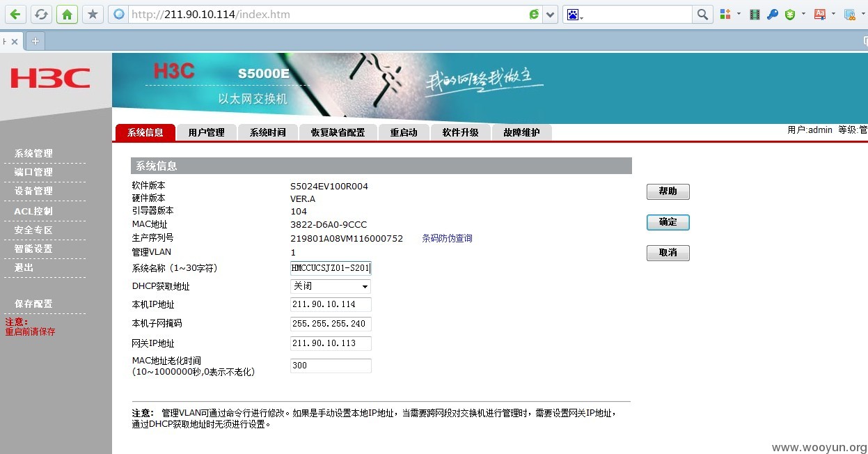
Task: Bookmark the page with the star icon
Action: pos(92,14)
